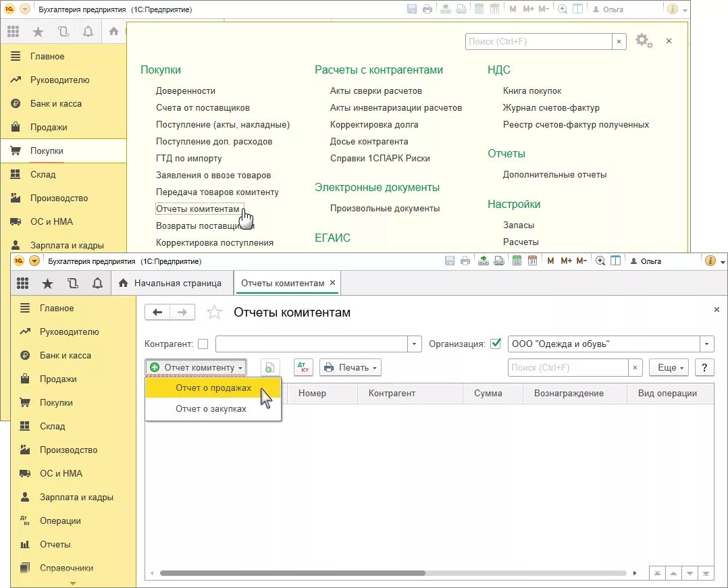Open sections grid menu in front window
Viewport: 728px width, 588px height.
tap(22, 283)
